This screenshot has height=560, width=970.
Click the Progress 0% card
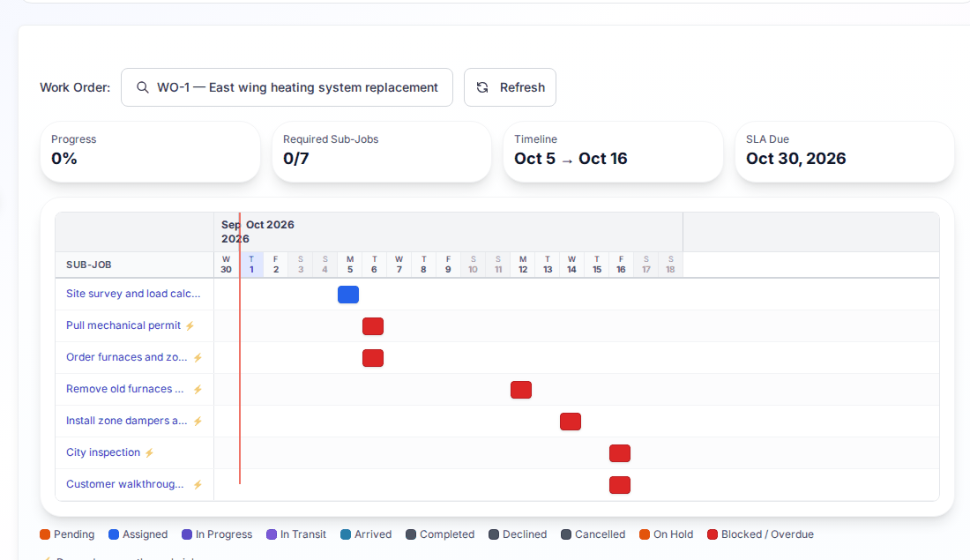point(150,152)
